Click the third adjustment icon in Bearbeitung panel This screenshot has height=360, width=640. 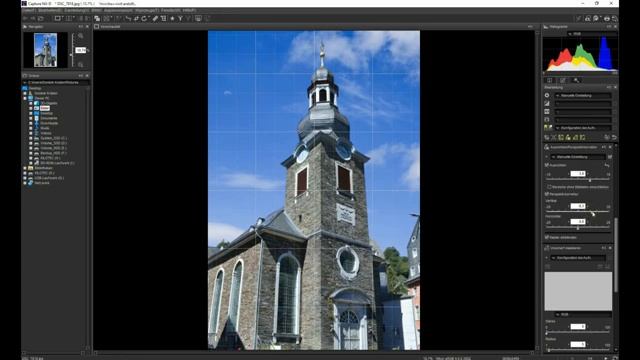pos(547,111)
